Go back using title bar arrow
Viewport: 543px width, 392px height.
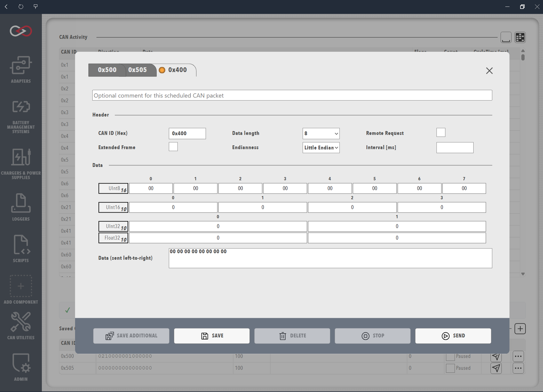click(6, 7)
